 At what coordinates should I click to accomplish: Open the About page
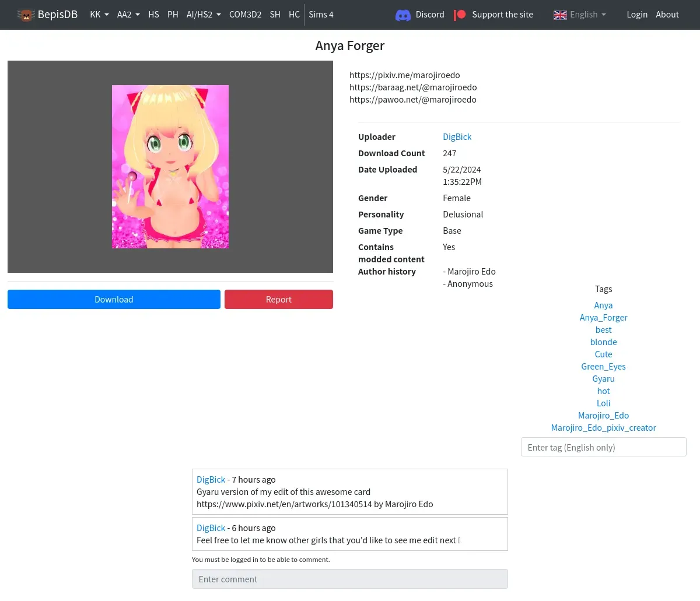pos(667,15)
